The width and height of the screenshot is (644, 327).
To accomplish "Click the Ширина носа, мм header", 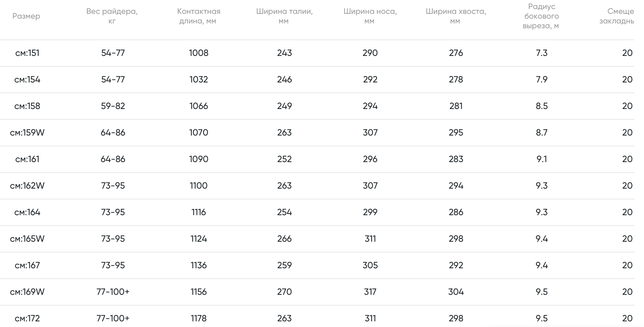I will [370, 16].
